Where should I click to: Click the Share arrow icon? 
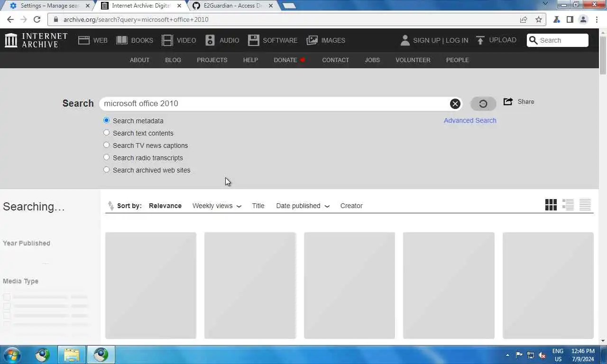click(508, 101)
